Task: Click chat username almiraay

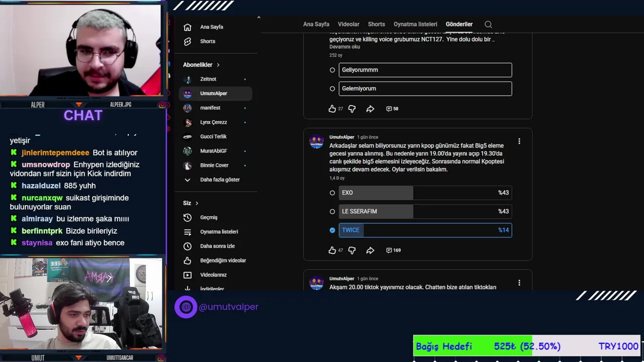Action: tap(37, 219)
